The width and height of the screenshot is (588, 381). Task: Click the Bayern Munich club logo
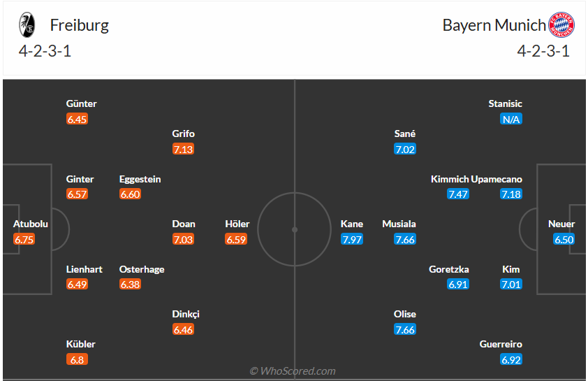click(x=561, y=25)
